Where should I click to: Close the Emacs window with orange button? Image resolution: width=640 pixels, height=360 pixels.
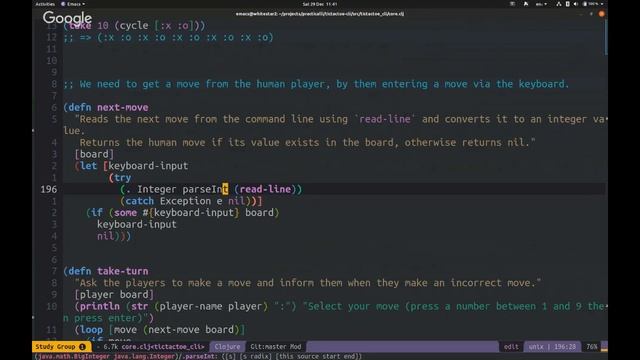[601, 14]
